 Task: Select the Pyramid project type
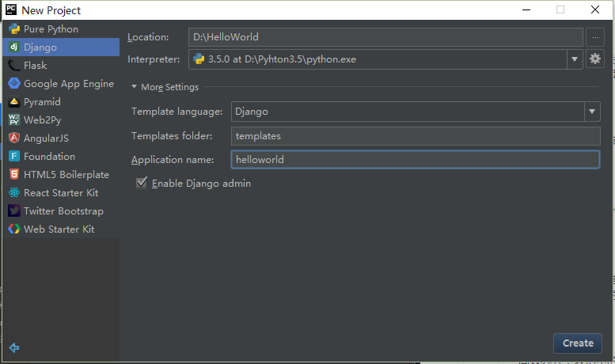[61, 102]
